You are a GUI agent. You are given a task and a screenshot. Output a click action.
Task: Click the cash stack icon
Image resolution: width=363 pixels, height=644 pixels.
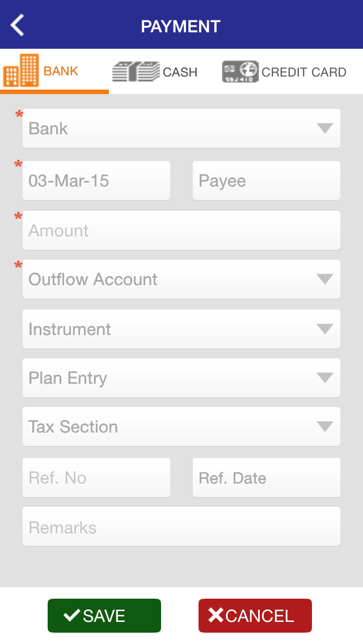(136, 70)
